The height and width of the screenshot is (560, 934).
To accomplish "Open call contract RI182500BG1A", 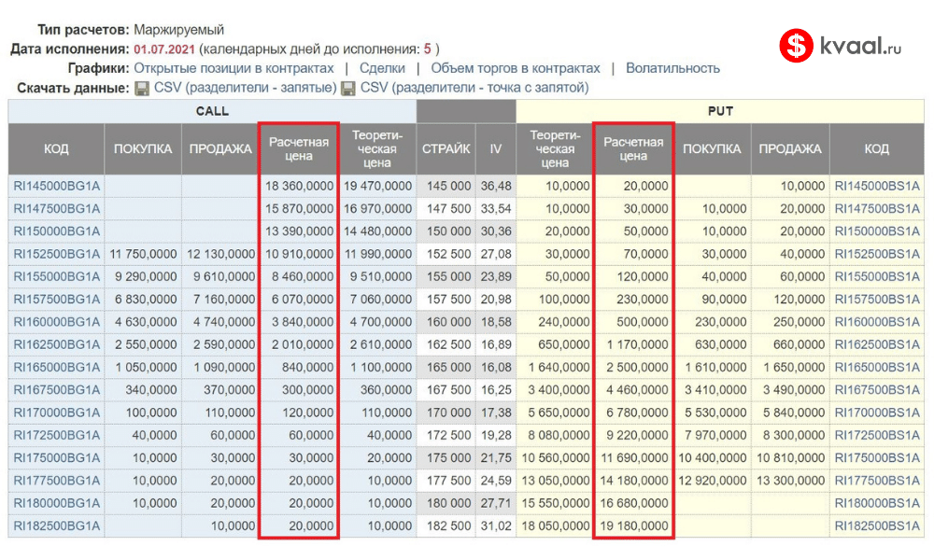I will click(x=57, y=526).
